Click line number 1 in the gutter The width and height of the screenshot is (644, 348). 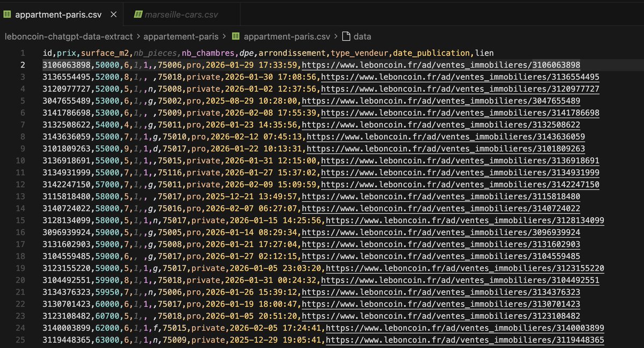click(x=22, y=53)
